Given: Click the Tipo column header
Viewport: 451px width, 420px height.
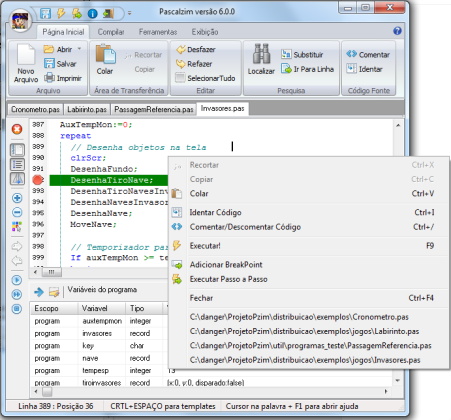Looking at the screenshot, I should pos(144,308).
